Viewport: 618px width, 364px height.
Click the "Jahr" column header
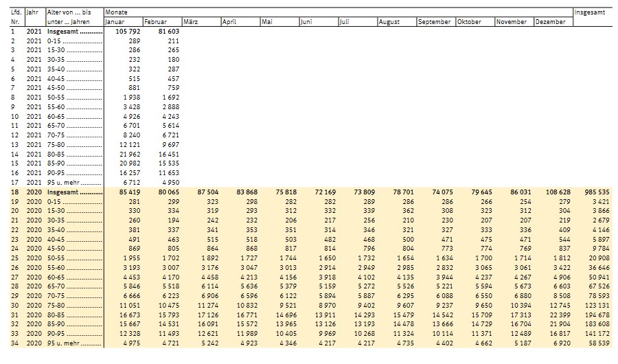pos(33,12)
